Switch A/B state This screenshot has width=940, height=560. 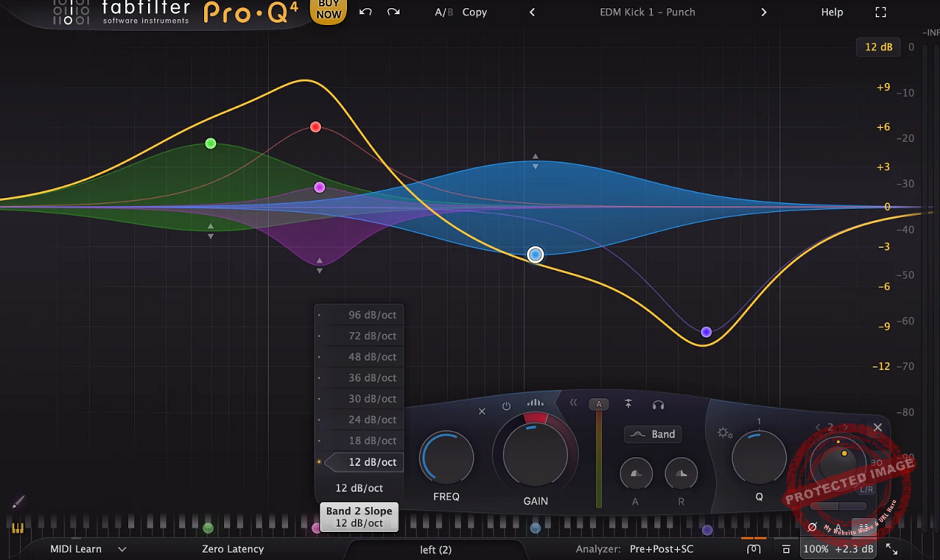coord(444,12)
